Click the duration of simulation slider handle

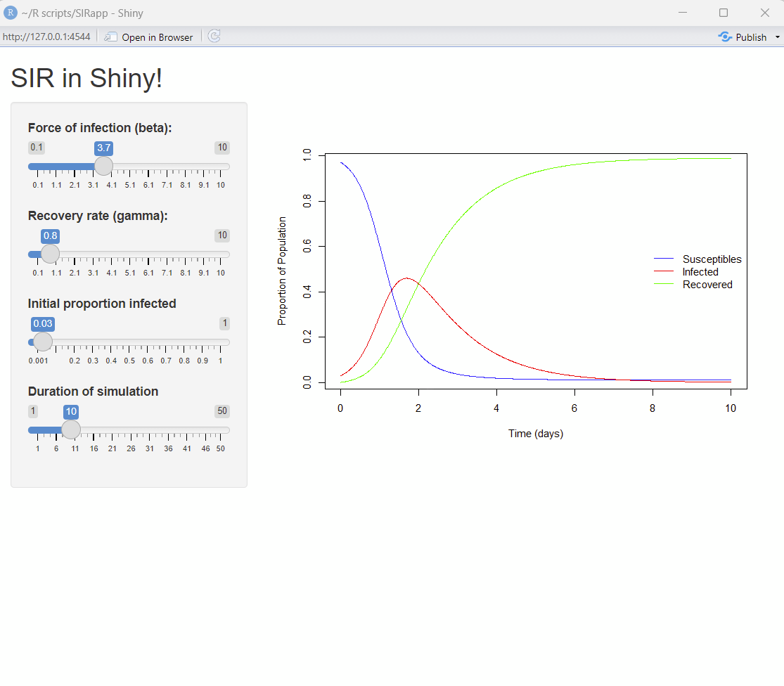pyautogui.click(x=71, y=429)
